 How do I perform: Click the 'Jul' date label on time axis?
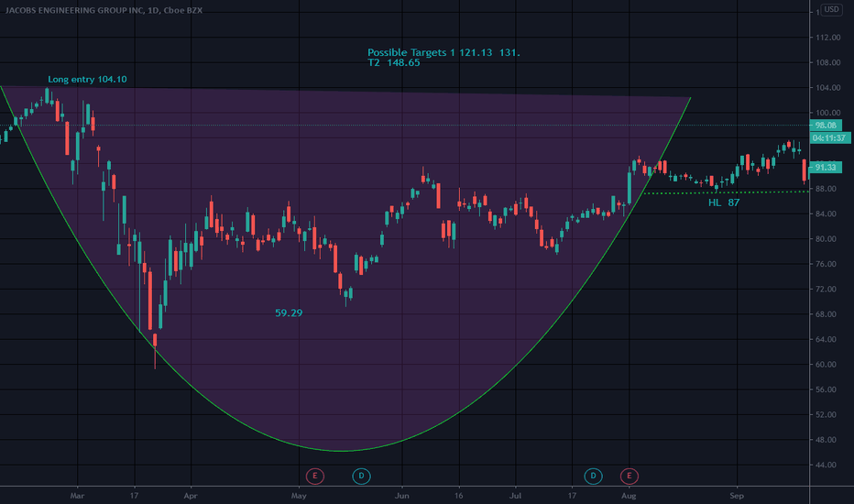(515, 496)
